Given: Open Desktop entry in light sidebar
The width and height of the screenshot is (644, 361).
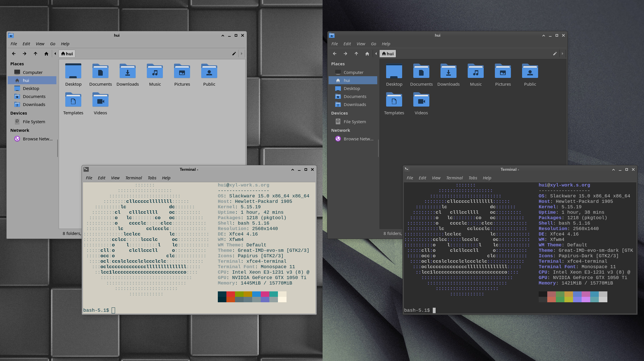Looking at the screenshot, I should point(32,89).
